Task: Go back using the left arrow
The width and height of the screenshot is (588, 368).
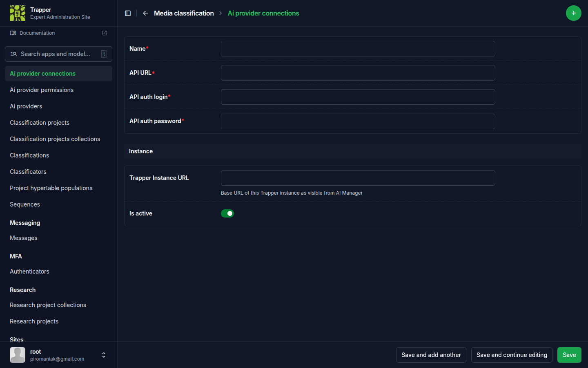Action: click(x=145, y=13)
